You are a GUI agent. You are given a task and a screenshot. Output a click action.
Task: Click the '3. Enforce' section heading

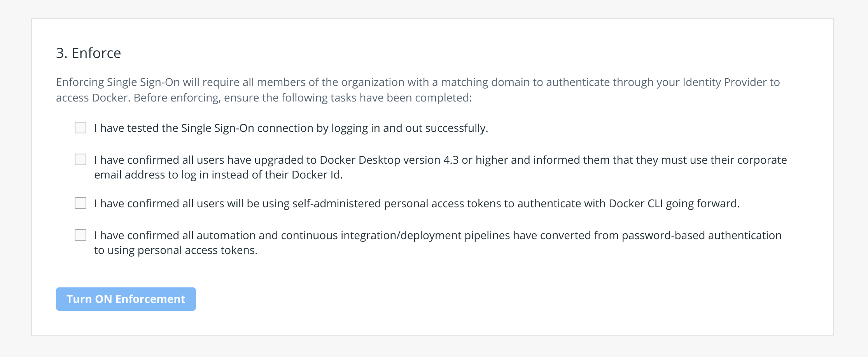coord(88,53)
